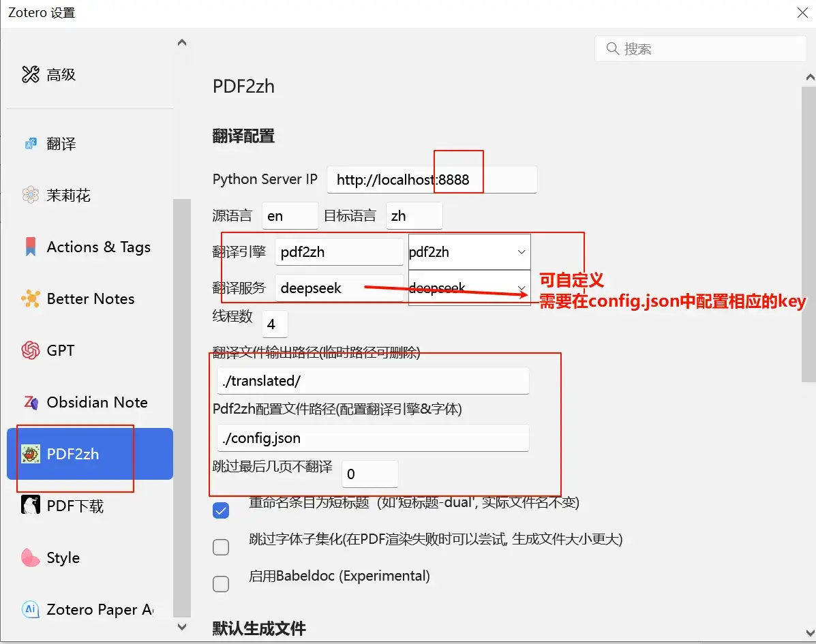Image resolution: width=816 pixels, height=644 pixels.
Task: Select the 茉莉花 Jasminum flower icon
Action: coord(31,196)
